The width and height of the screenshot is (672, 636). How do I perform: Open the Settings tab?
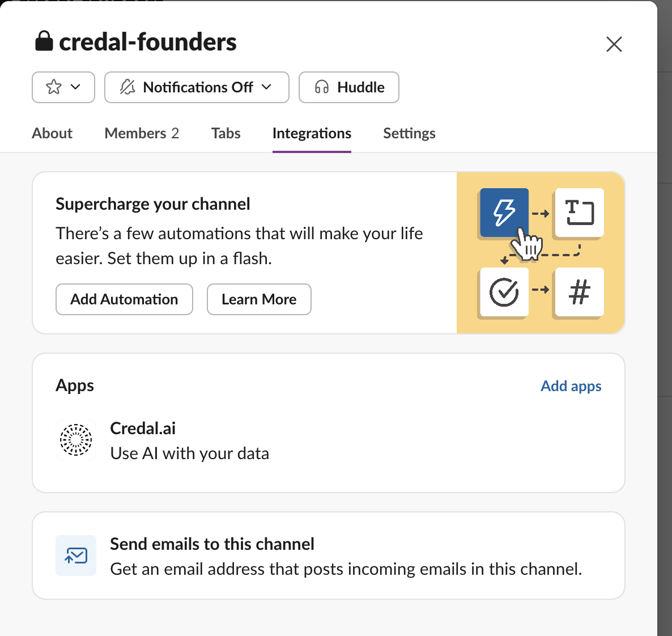click(409, 133)
